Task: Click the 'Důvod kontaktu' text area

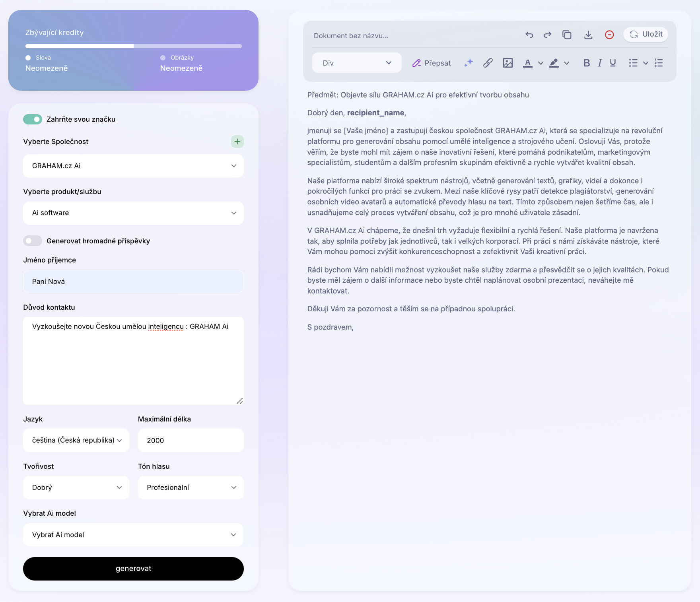Action: coord(133,361)
